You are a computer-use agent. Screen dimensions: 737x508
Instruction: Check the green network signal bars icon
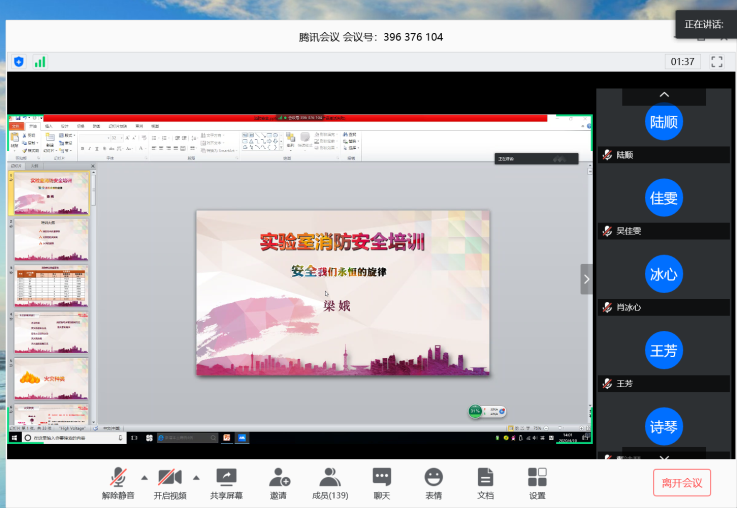coord(40,61)
